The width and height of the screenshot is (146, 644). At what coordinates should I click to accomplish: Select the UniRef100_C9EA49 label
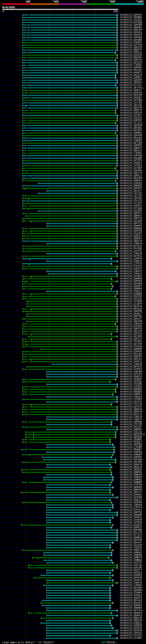(131, 324)
